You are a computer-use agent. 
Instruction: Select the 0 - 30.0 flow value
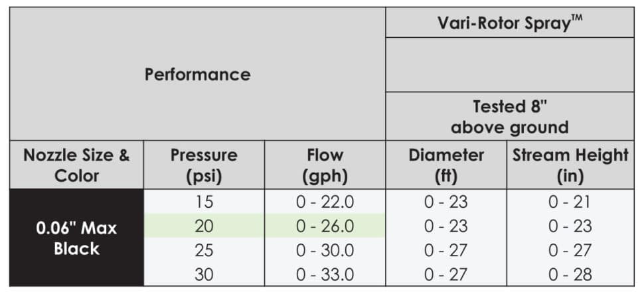coord(325,250)
